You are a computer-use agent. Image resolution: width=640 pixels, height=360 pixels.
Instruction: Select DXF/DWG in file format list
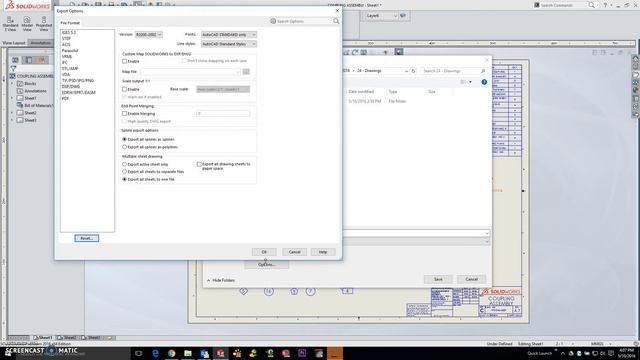pyautogui.click(x=71, y=87)
